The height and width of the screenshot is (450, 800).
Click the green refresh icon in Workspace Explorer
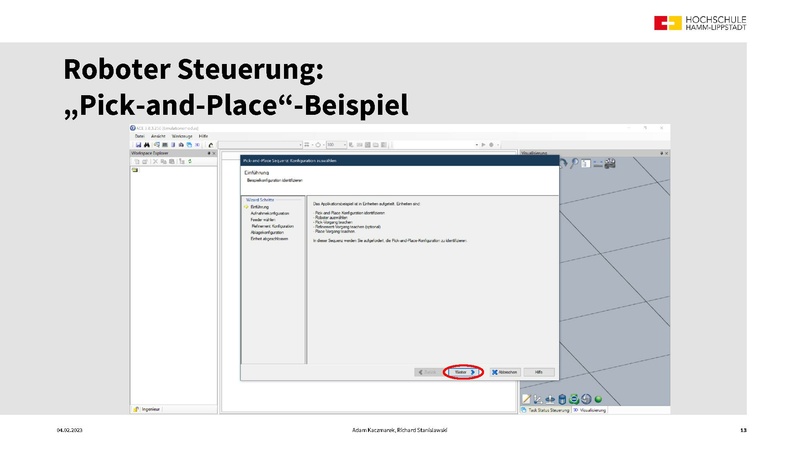point(187,161)
